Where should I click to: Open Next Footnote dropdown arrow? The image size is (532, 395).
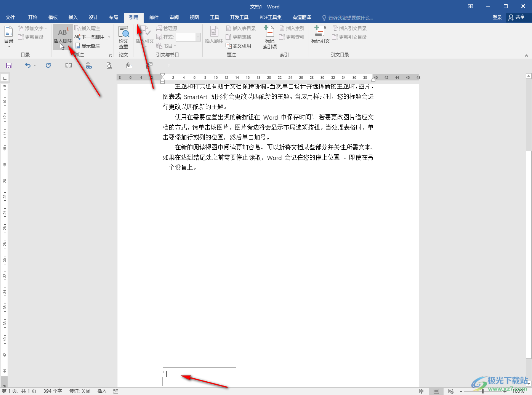click(109, 37)
